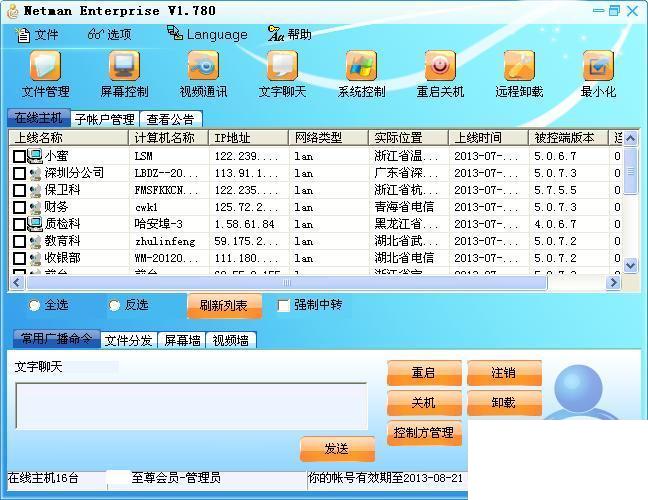This screenshot has height=500, width=648.
Task: Enable the 强制中转 checkbox
Action: point(284,306)
